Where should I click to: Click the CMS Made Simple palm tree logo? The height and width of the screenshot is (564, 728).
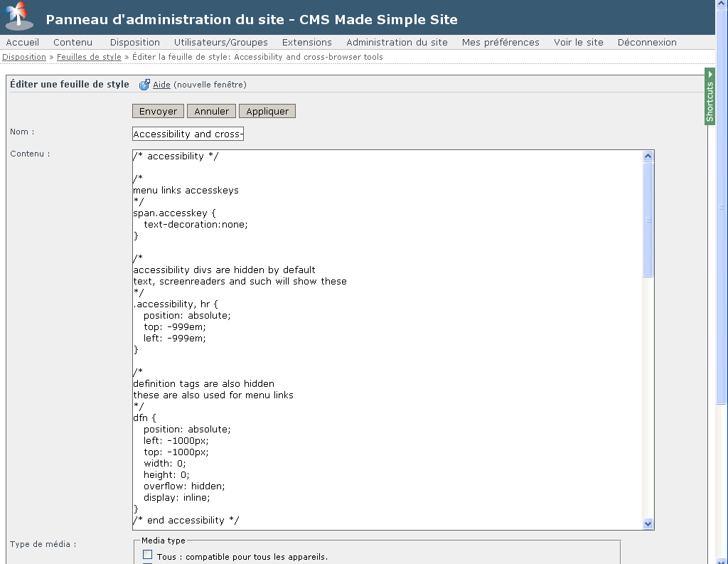pyautogui.click(x=19, y=17)
